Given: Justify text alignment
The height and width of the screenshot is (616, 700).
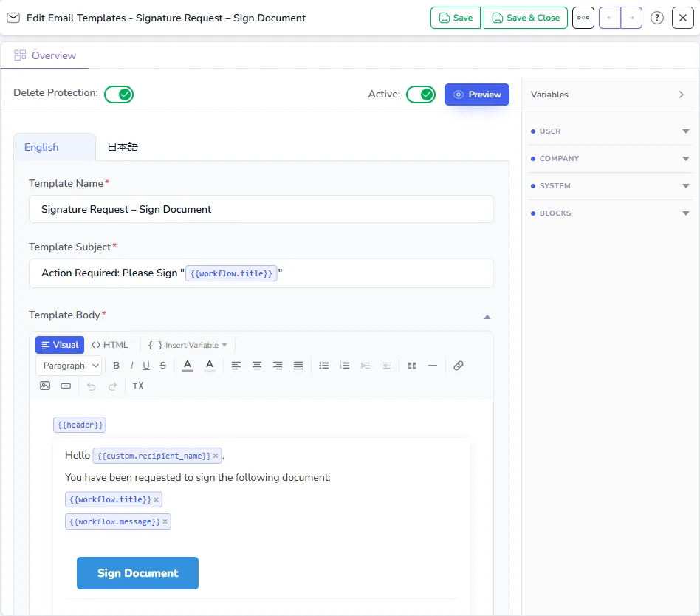Looking at the screenshot, I should (298, 366).
